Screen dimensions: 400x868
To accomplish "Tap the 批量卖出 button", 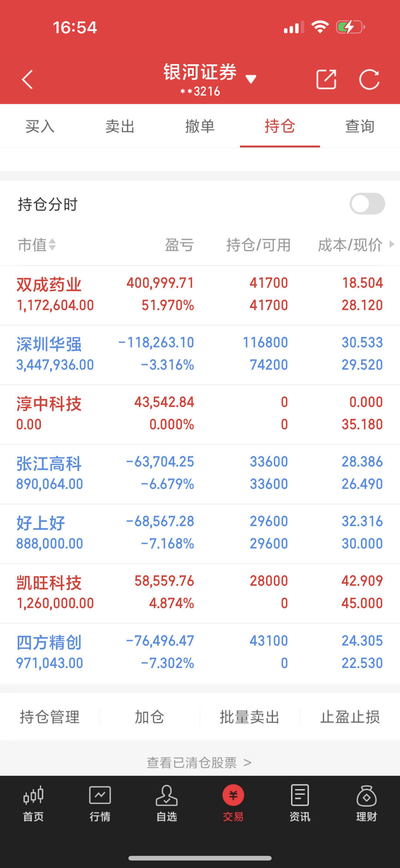I will [x=250, y=717].
